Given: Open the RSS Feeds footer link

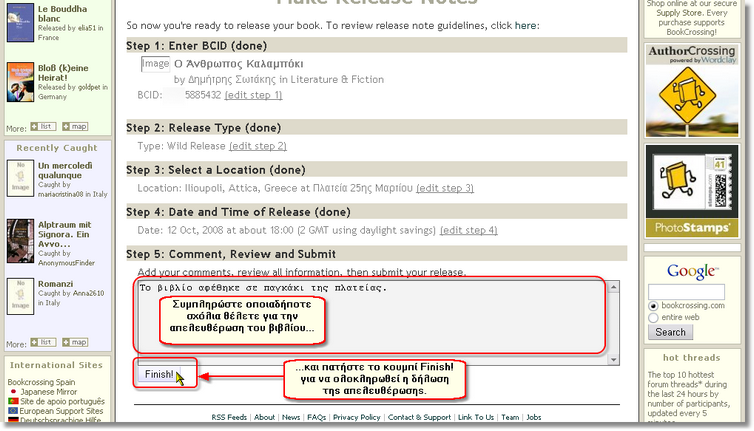Looking at the screenshot, I should pyautogui.click(x=229, y=417).
